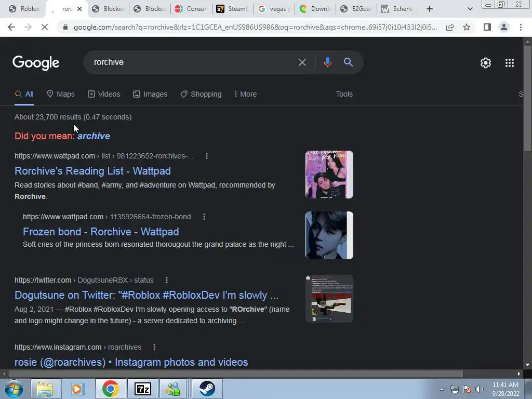This screenshot has height=399, width=532.
Task: Bookmark this page with star icon
Action: pos(467,27)
